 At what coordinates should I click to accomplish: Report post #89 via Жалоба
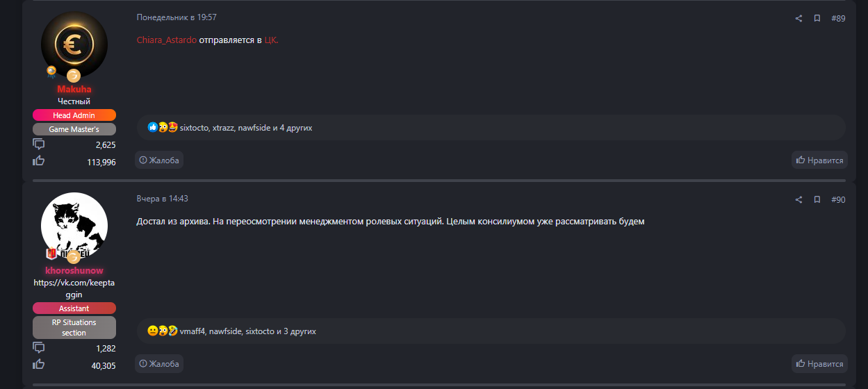pyautogui.click(x=159, y=160)
